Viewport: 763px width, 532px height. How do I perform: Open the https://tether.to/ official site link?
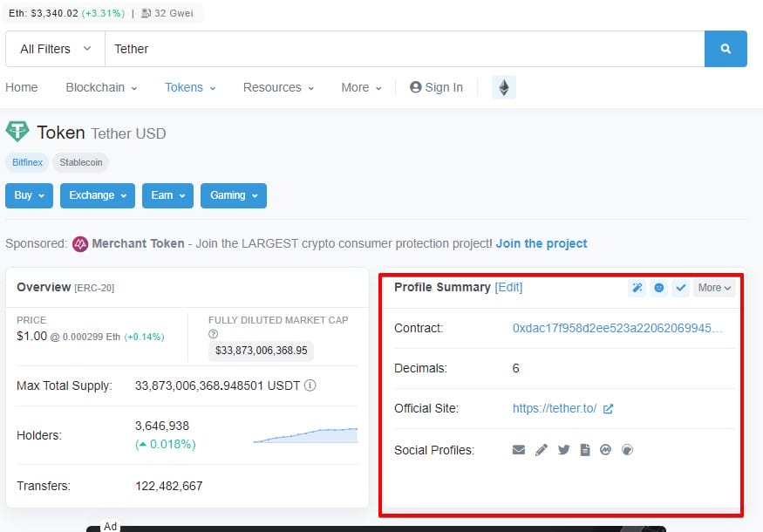pyautogui.click(x=555, y=408)
